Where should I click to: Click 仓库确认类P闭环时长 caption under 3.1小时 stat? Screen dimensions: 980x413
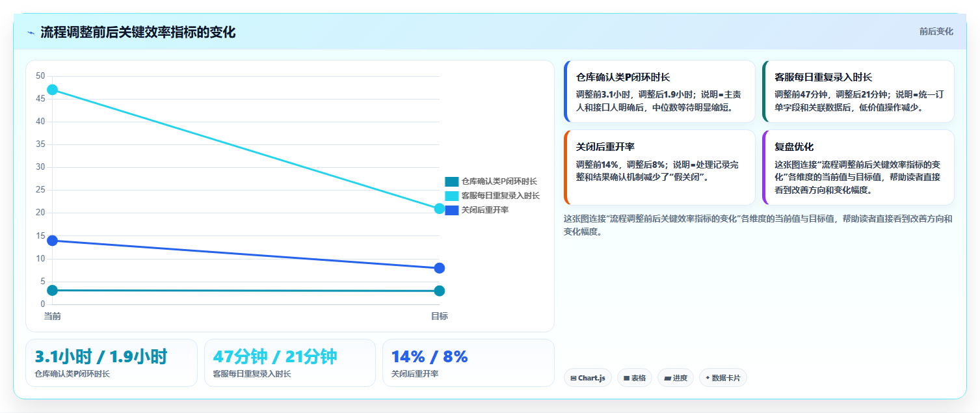[72, 375]
